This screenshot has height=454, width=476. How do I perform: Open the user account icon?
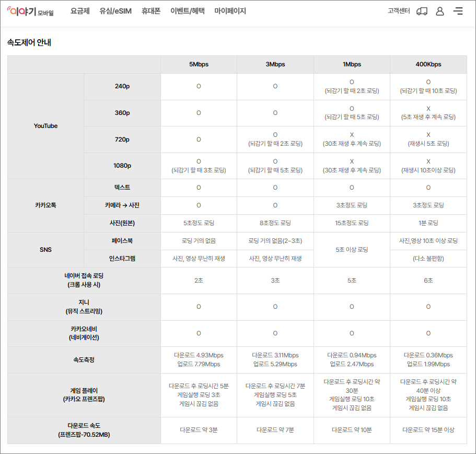click(440, 11)
